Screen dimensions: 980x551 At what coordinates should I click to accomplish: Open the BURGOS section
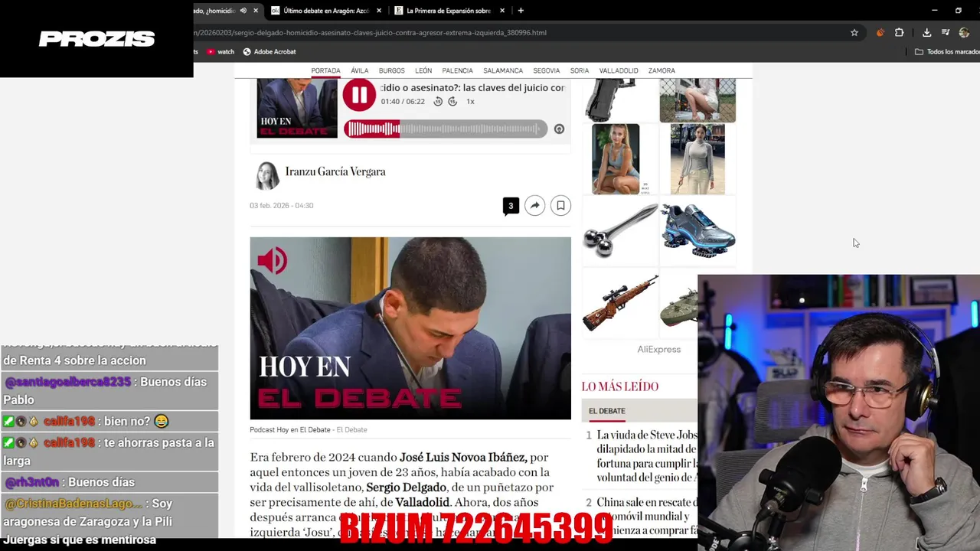[x=392, y=70]
